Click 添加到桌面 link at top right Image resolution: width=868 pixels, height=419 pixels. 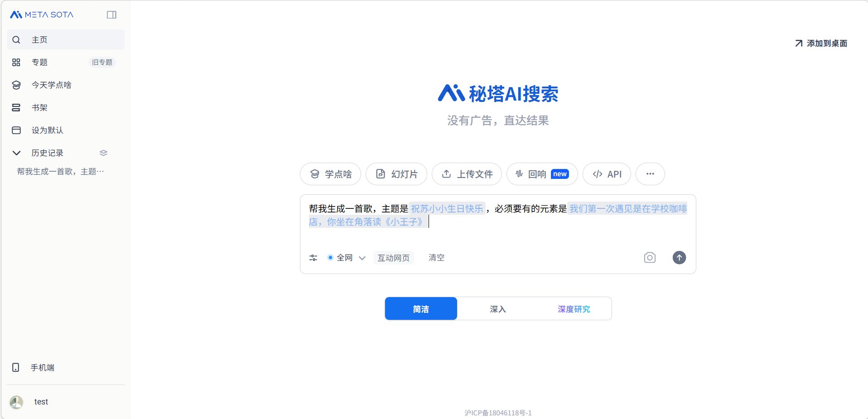[x=821, y=43]
